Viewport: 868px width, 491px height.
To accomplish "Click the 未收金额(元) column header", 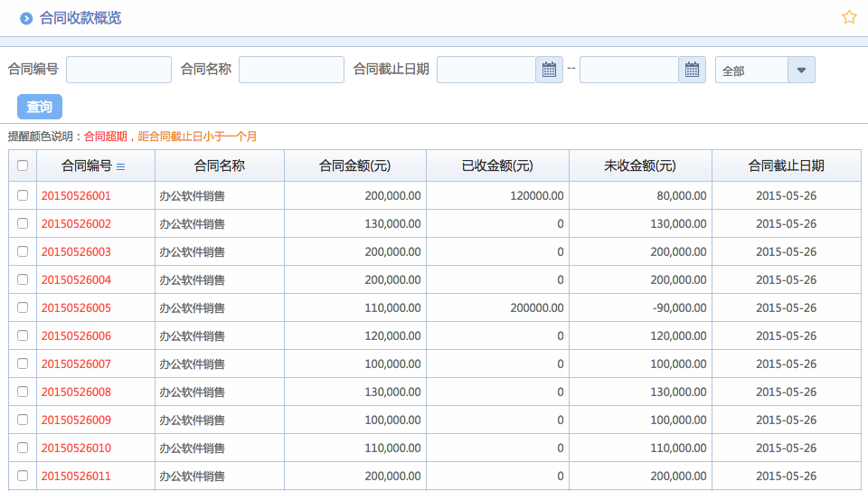I will click(x=640, y=165).
